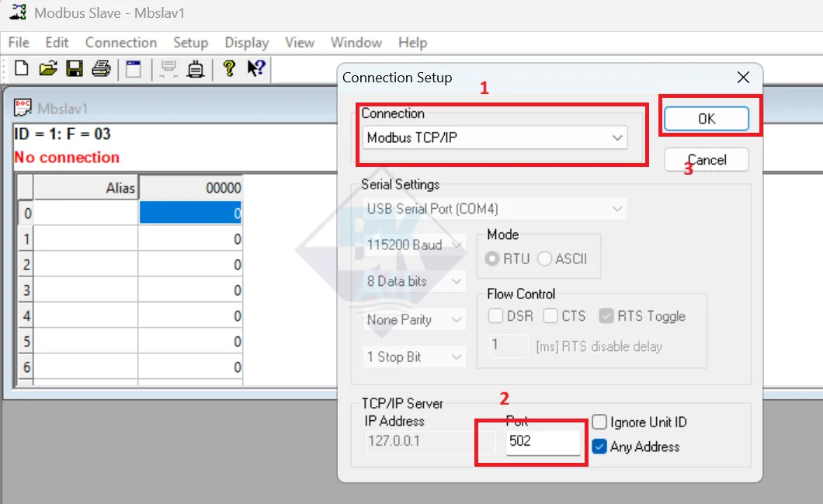This screenshot has height=504, width=823.
Task: Open the 1 Stop Bit dropdown
Action: (414, 357)
